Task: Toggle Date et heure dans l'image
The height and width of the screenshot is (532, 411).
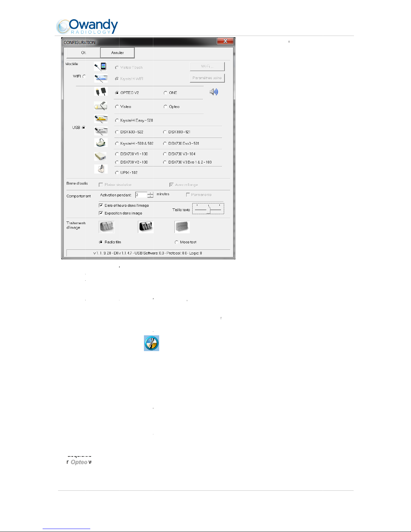Action: click(101, 205)
